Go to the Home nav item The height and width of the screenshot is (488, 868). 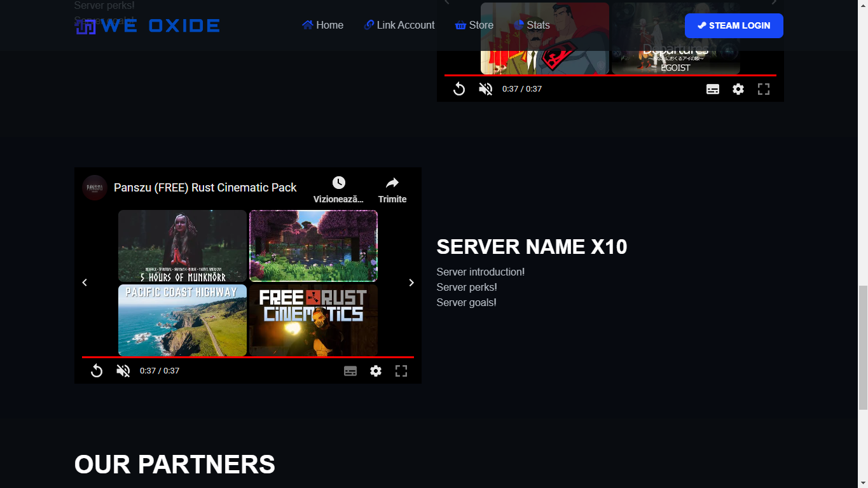pyautogui.click(x=323, y=25)
